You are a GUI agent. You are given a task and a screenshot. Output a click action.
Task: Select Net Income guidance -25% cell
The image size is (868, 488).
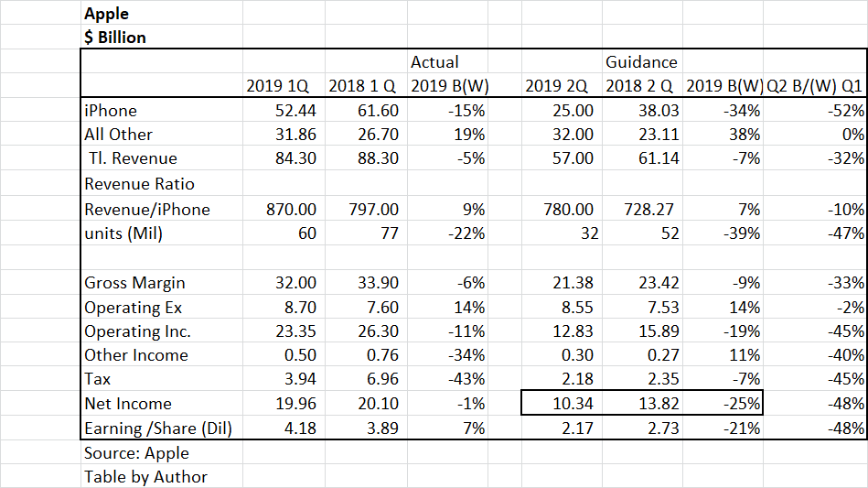[x=723, y=403]
